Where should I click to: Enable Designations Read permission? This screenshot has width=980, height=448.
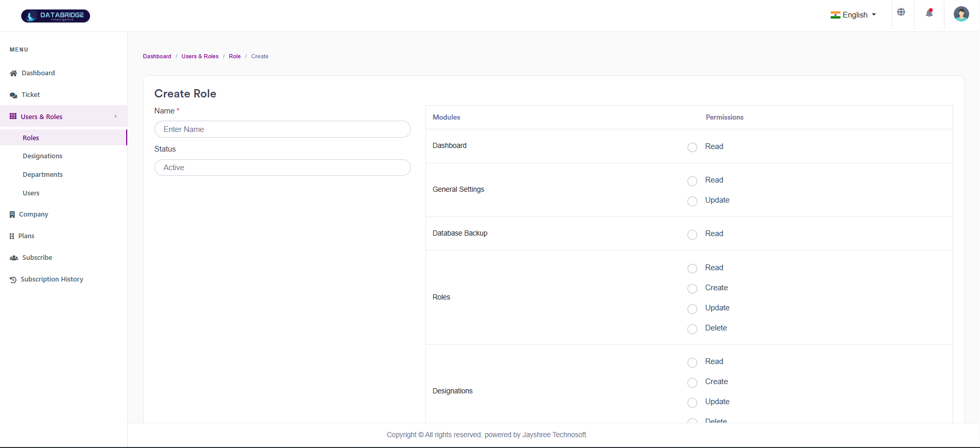click(693, 362)
